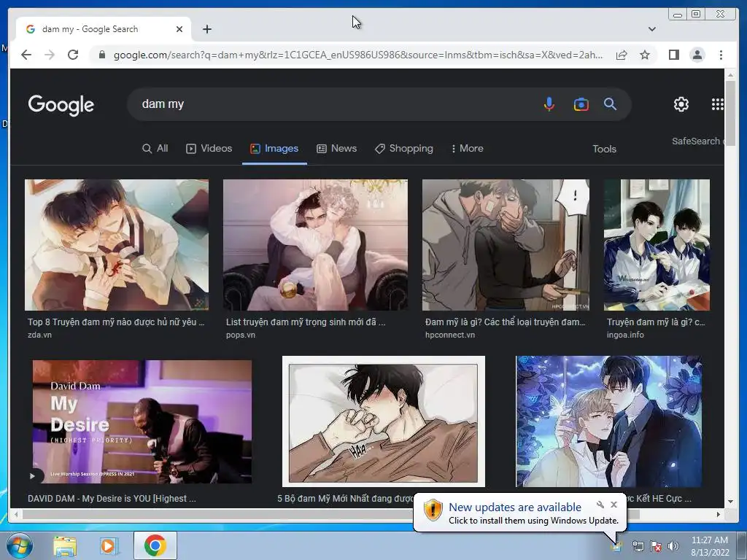Image resolution: width=747 pixels, height=560 pixels.
Task: Click 'Đam mỹ là gì? Các thể loại' title
Action: click(x=505, y=322)
